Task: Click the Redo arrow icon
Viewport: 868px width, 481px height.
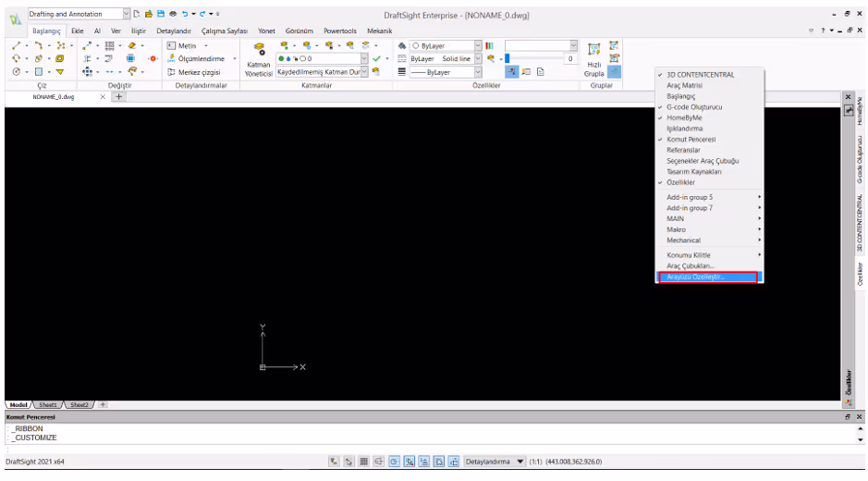Action: click(202, 14)
